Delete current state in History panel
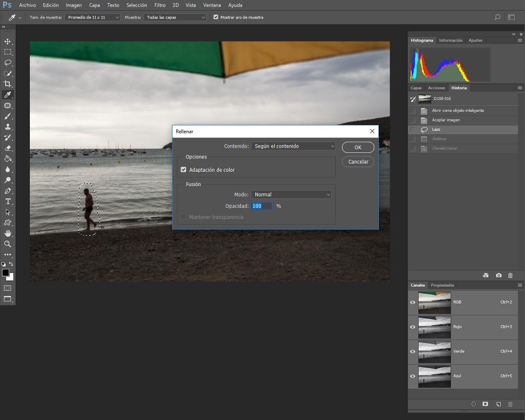Image resolution: width=525 pixels, height=420 pixels. pos(510,275)
